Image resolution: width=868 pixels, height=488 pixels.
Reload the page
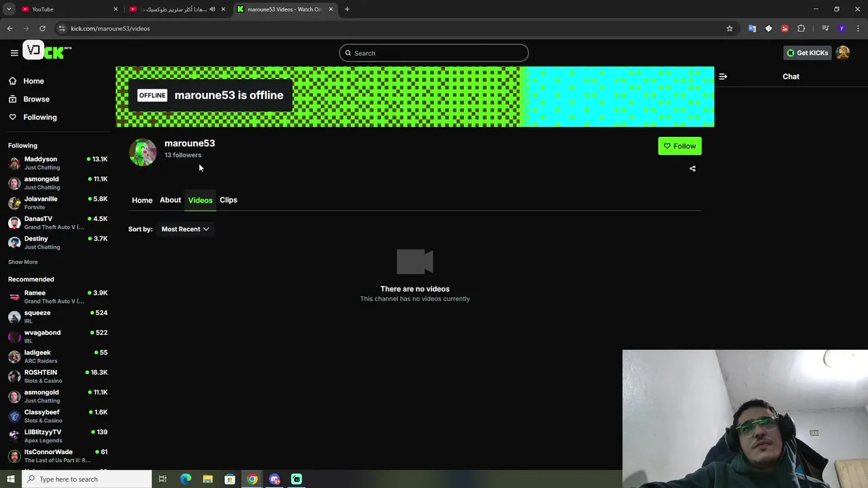click(42, 28)
